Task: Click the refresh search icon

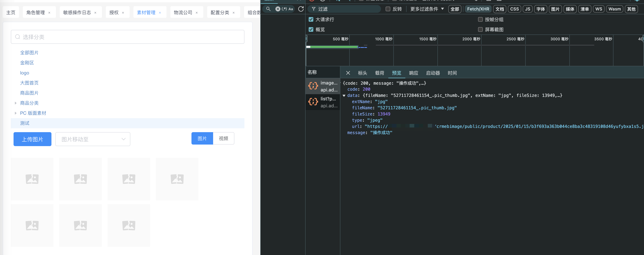Action: pos(301,9)
